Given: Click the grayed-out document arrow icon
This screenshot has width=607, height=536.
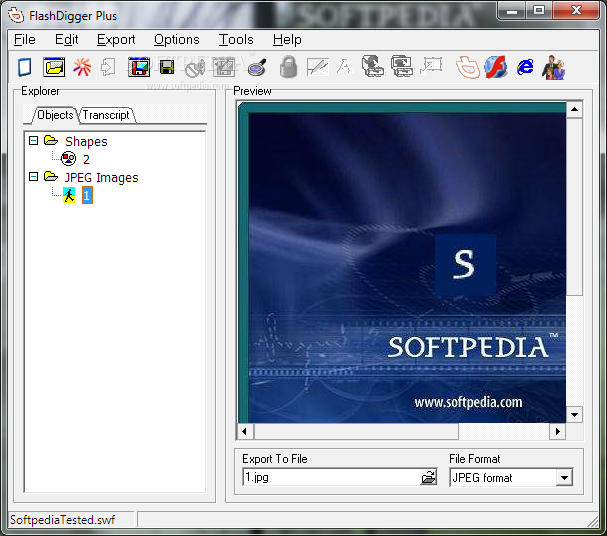Looking at the screenshot, I should 108,67.
